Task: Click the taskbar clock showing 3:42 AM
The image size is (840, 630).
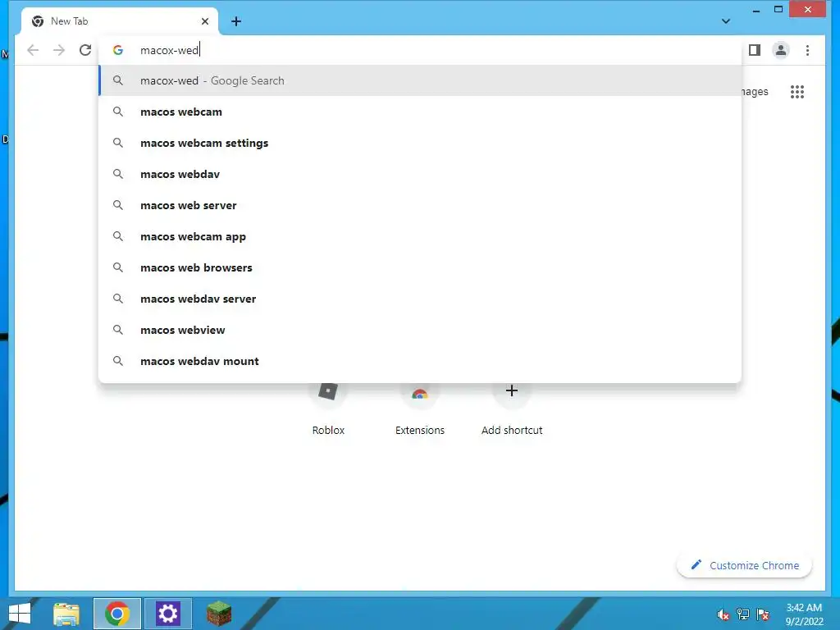Action: [x=804, y=614]
